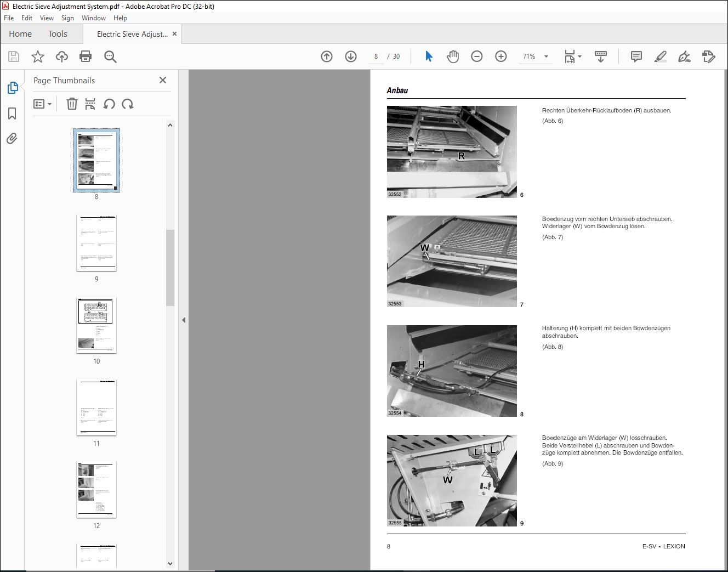Open the Find text magnifier tool
This screenshot has height=572, width=728.
(x=110, y=56)
